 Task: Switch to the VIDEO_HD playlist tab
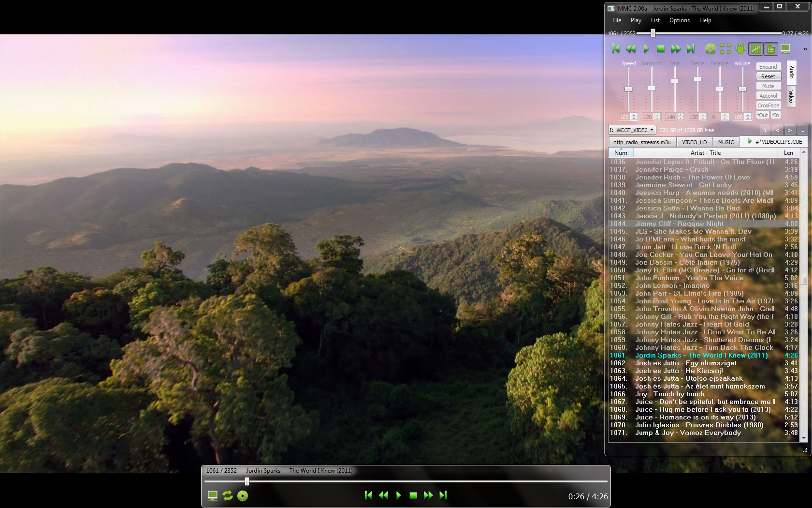click(694, 142)
